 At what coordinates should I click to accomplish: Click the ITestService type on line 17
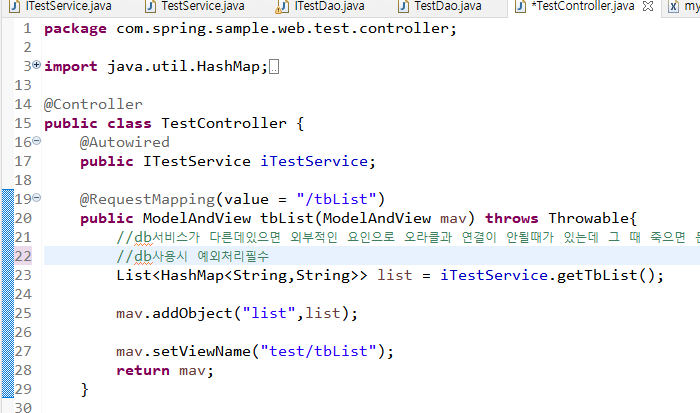[196, 161]
